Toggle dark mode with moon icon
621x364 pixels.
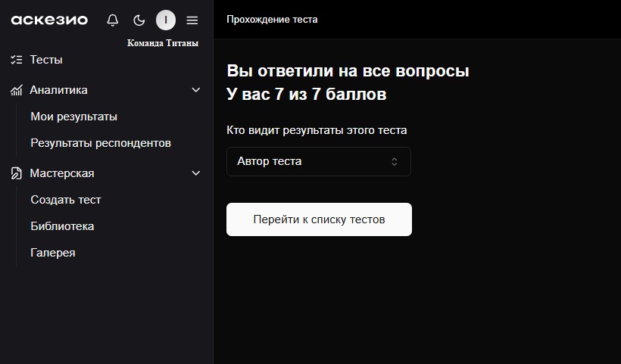(139, 20)
